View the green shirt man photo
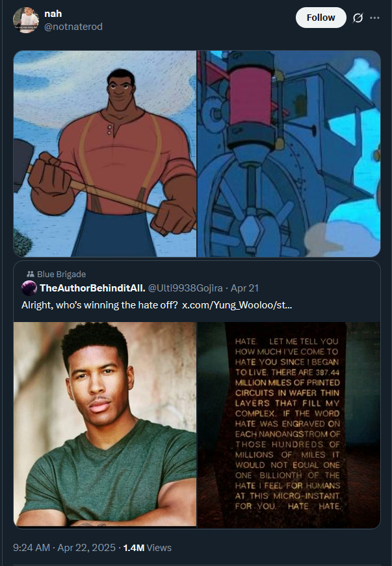 point(105,424)
